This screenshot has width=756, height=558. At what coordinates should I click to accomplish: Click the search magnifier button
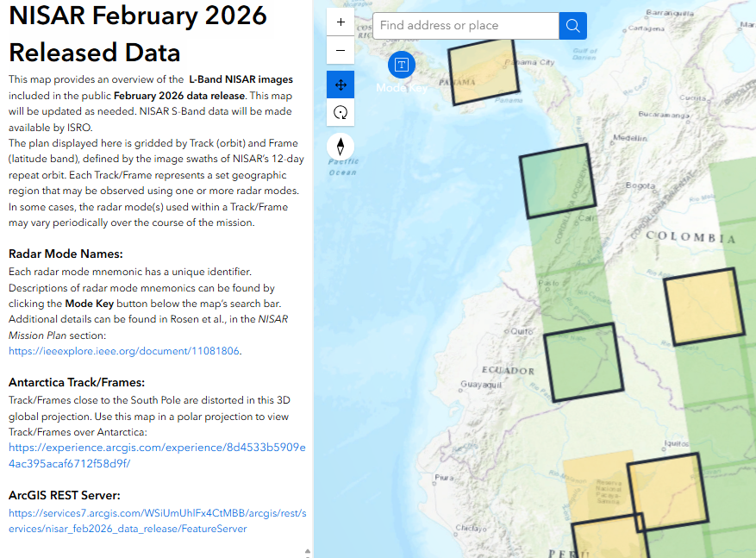point(572,26)
